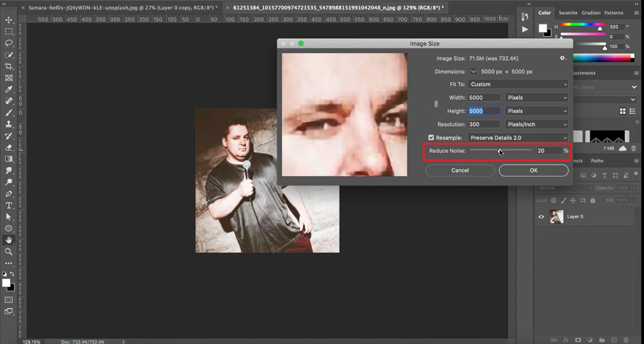Hide Layer 0 with eye icon
Screen dimensions: 644x344
pyautogui.click(x=541, y=217)
